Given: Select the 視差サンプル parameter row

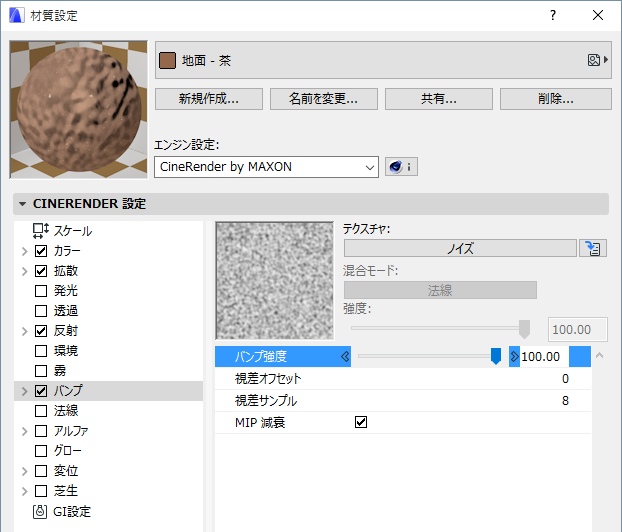Looking at the screenshot, I should coord(403,400).
